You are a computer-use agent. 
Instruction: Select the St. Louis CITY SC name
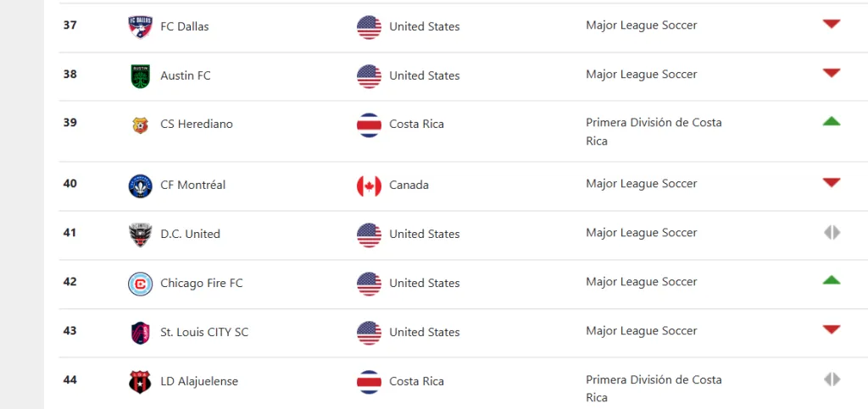(204, 333)
